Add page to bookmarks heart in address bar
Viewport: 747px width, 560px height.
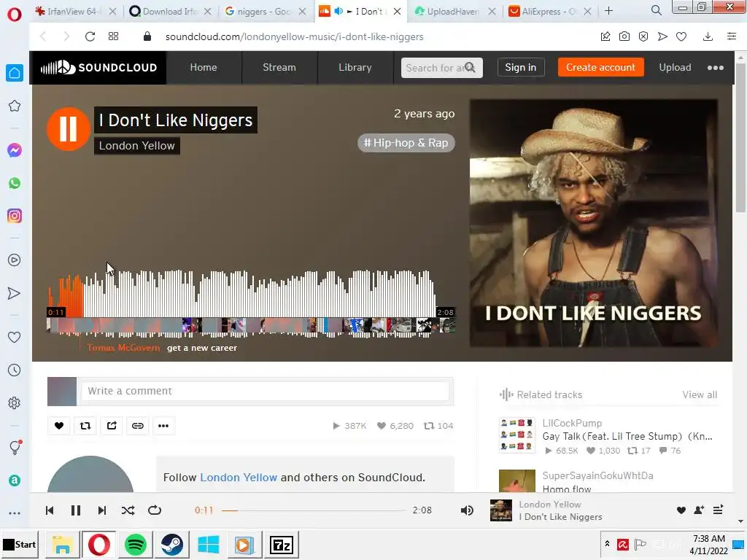tap(681, 36)
